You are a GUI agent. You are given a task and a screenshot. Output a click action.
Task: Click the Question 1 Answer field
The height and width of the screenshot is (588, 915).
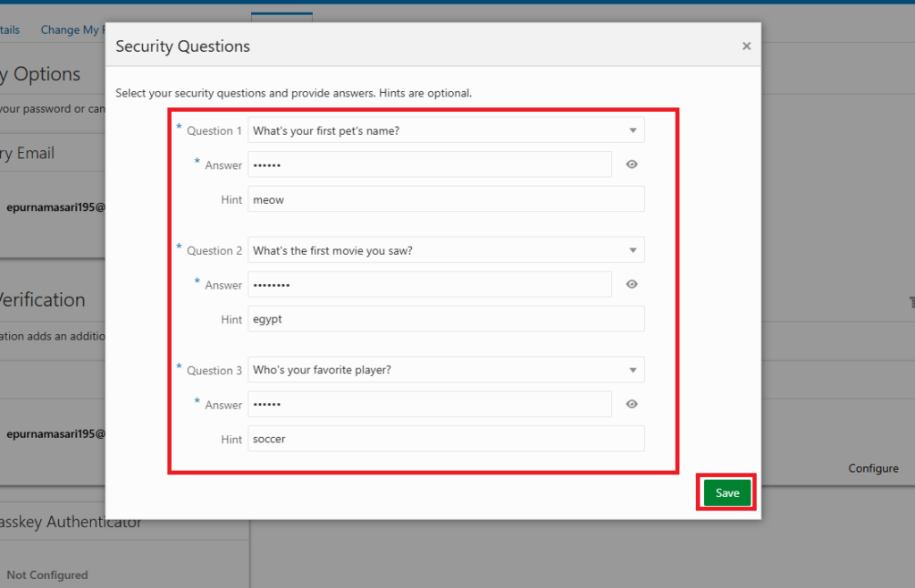[x=430, y=164]
